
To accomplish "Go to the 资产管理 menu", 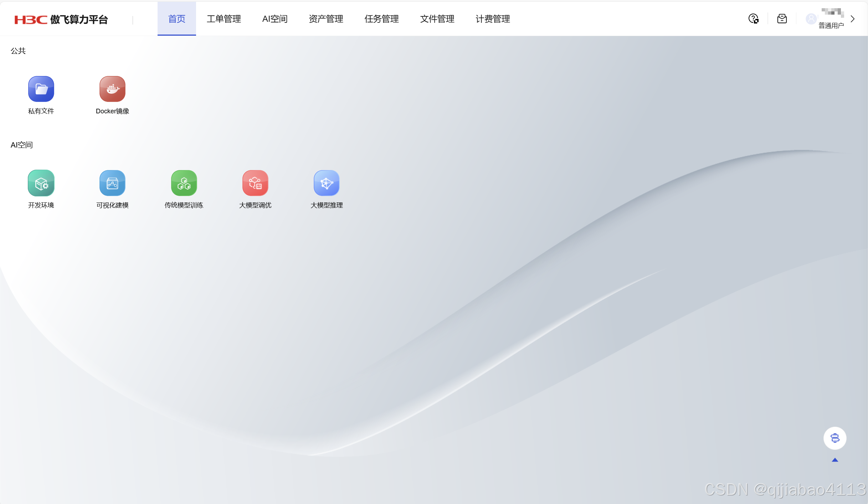I will click(x=326, y=19).
